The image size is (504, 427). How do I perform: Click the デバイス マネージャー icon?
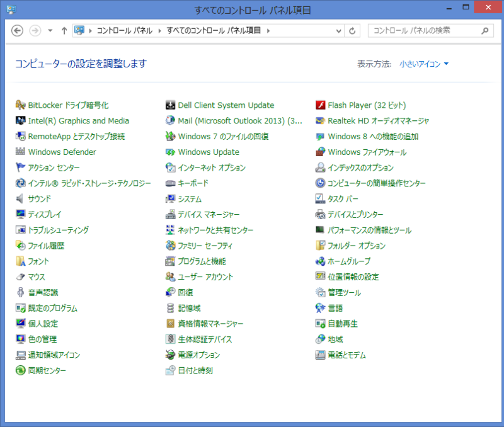click(x=170, y=214)
